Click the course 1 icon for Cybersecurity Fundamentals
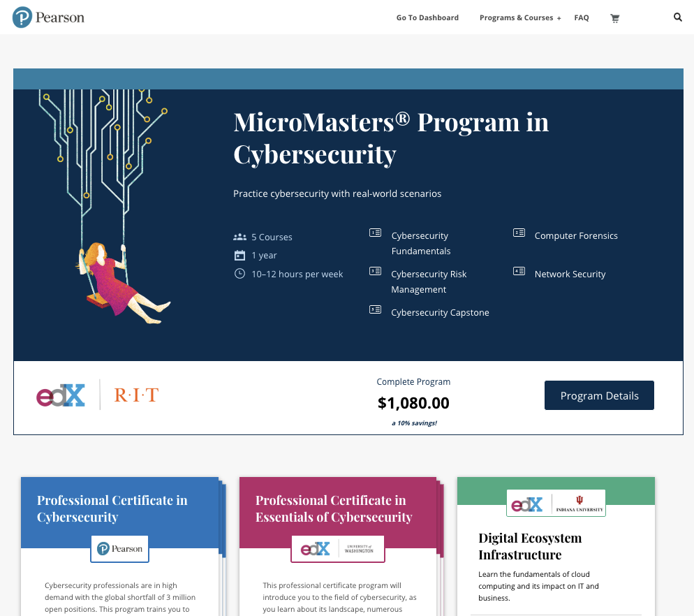Screen dimensions: 694x616 376,233
